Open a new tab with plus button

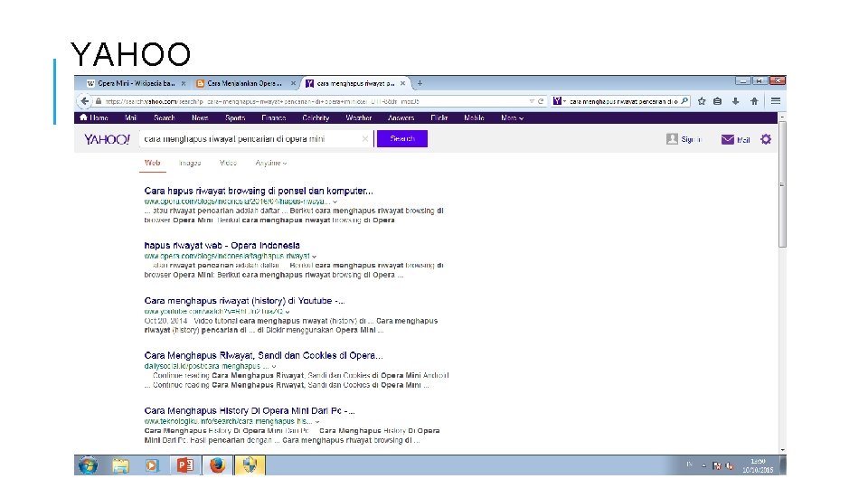pos(420,83)
